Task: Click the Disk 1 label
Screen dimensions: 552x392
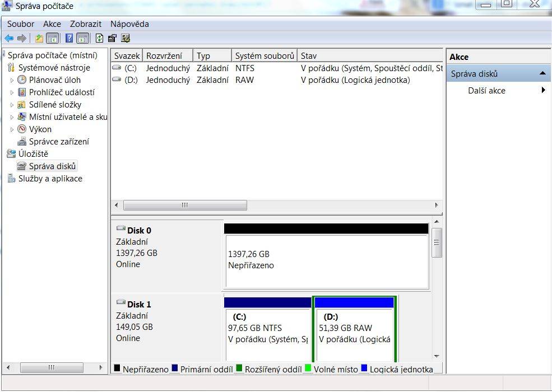Action: pos(139,305)
